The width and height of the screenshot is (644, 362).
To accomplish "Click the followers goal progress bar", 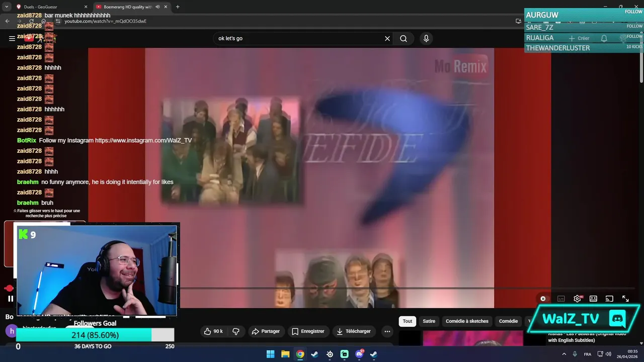I will (95, 335).
